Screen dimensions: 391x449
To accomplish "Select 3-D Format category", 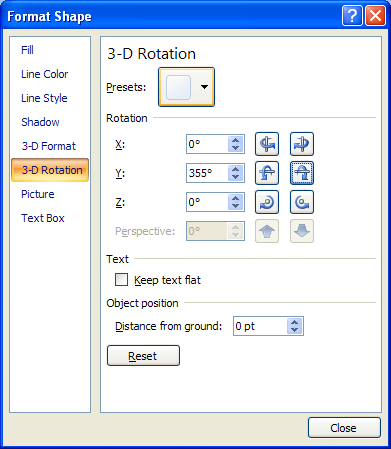I will pos(50,146).
